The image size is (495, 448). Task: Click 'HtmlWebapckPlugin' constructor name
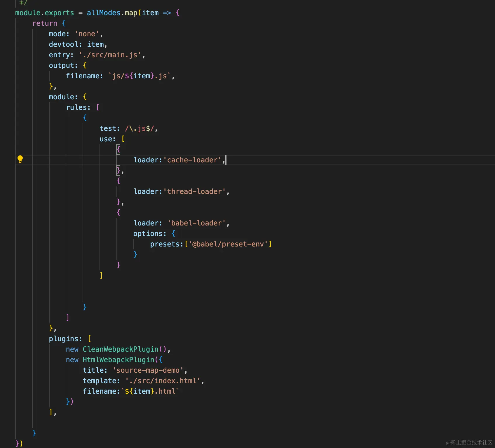coord(118,360)
